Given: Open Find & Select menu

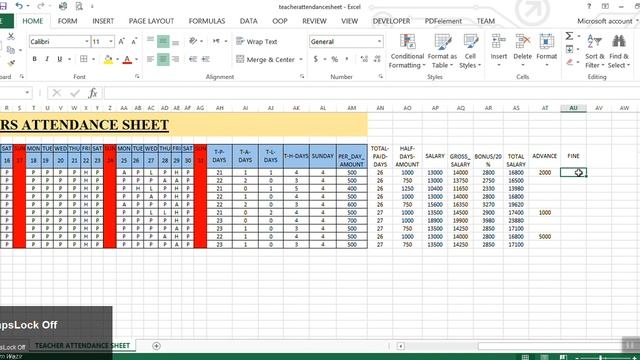Looking at the screenshot, I should coord(618,51).
